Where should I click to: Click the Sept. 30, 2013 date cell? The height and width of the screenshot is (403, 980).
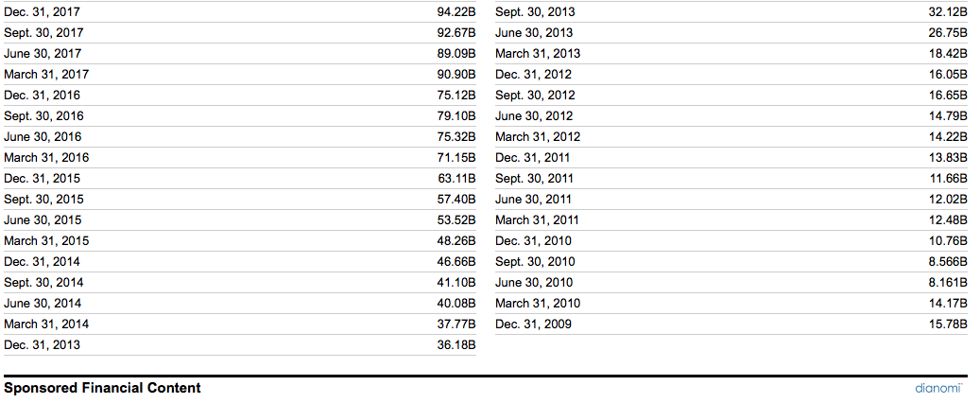[535, 12]
